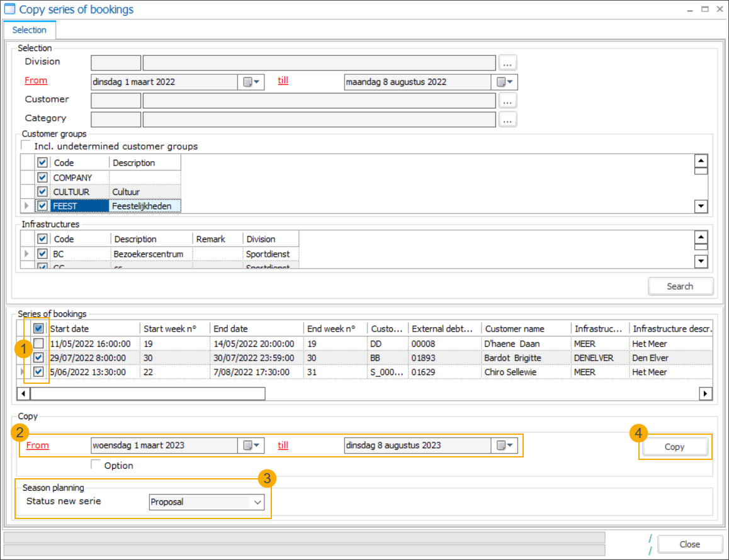Viewport: 729px width, 560px height.
Task: Open the Customer lookup ellipsis button
Action: tap(508, 100)
